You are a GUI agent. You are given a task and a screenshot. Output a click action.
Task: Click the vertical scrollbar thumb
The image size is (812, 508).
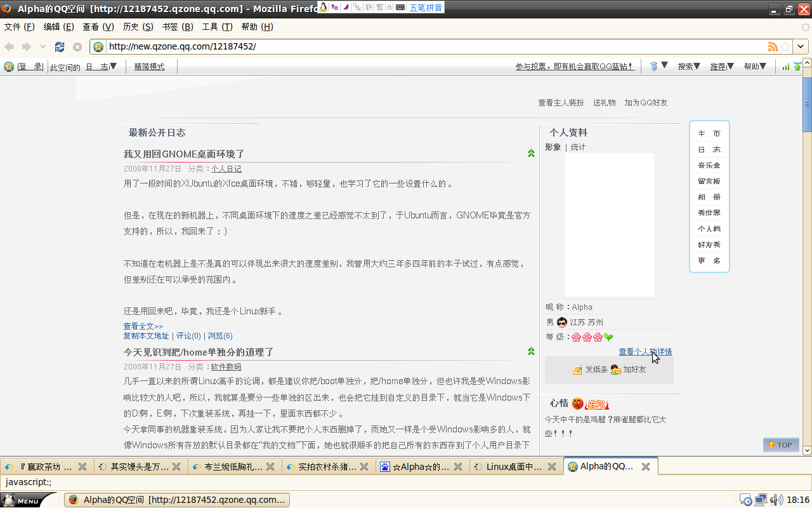(x=807, y=105)
